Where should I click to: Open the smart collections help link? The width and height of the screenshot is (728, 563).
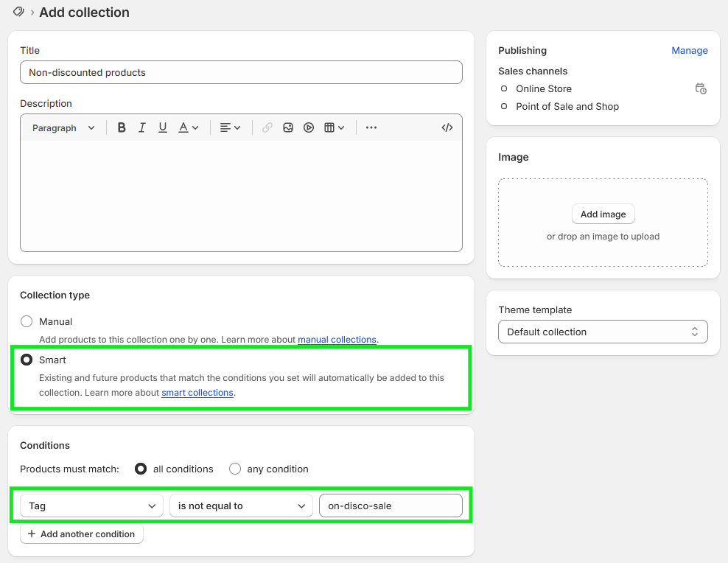coord(197,393)
